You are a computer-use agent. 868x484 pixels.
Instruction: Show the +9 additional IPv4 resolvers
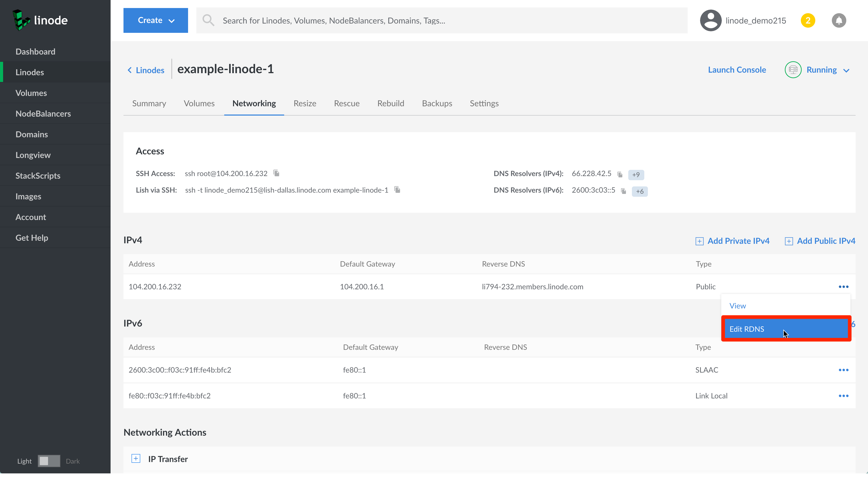pyautogui.click(x=636, y=174)
